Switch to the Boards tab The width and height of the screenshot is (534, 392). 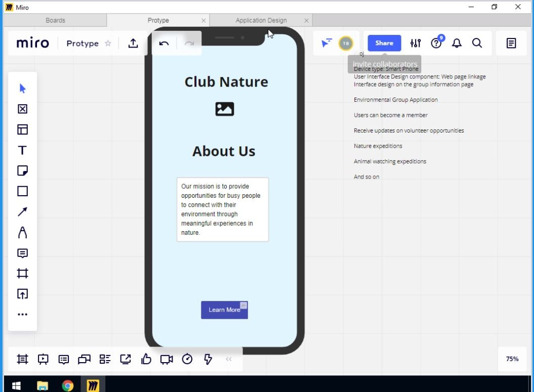(x=55, y=20)
